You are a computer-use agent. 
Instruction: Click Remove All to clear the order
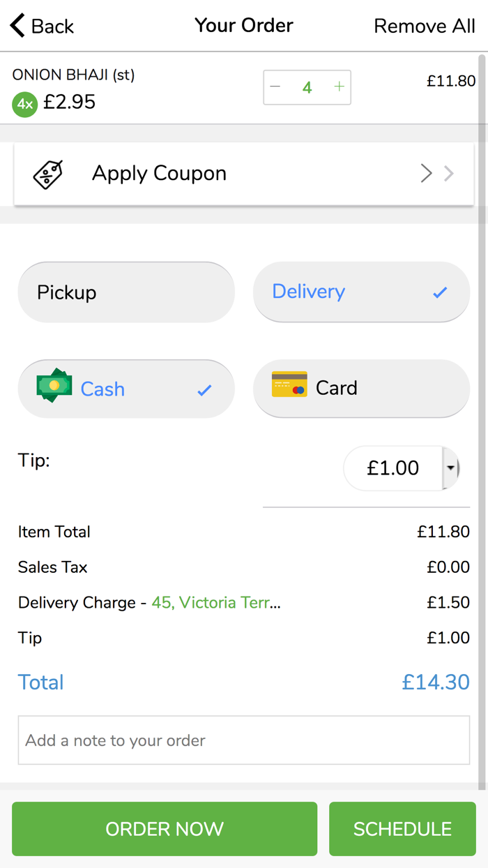click(x=424, y=26)
